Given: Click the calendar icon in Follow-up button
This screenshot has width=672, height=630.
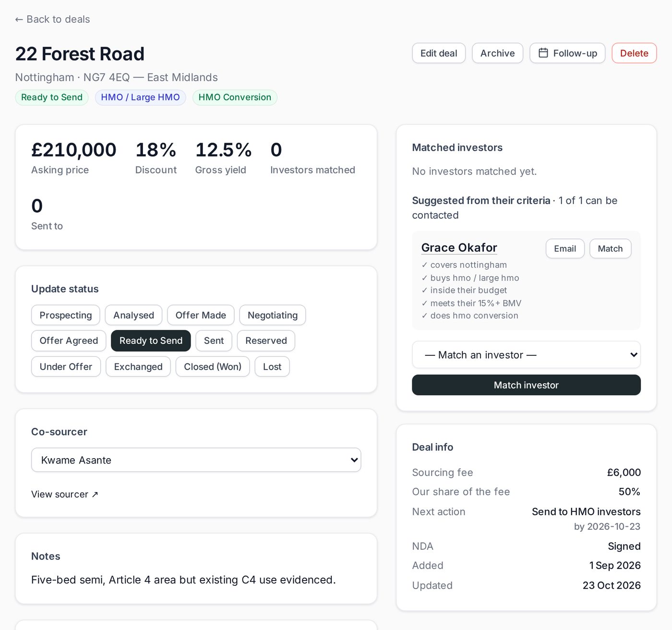Looking at the screenshot, I should click(x=543, y=53).
